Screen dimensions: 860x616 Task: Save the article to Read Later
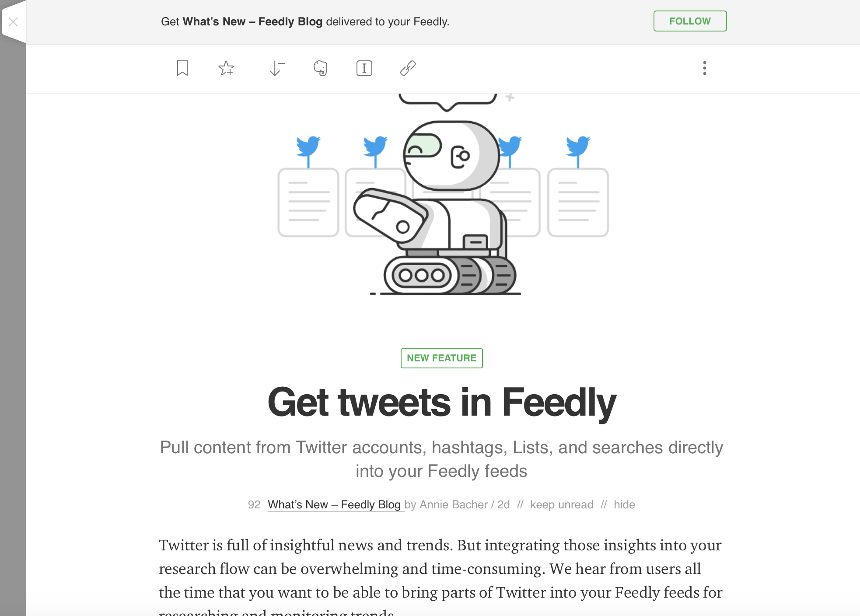click(182, 68)
